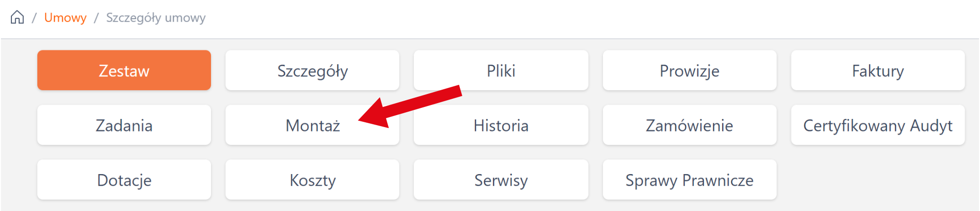The width and height of the screenshot is (980, 211).
Task: Switch to the Pliki tab
Action: 501,70
